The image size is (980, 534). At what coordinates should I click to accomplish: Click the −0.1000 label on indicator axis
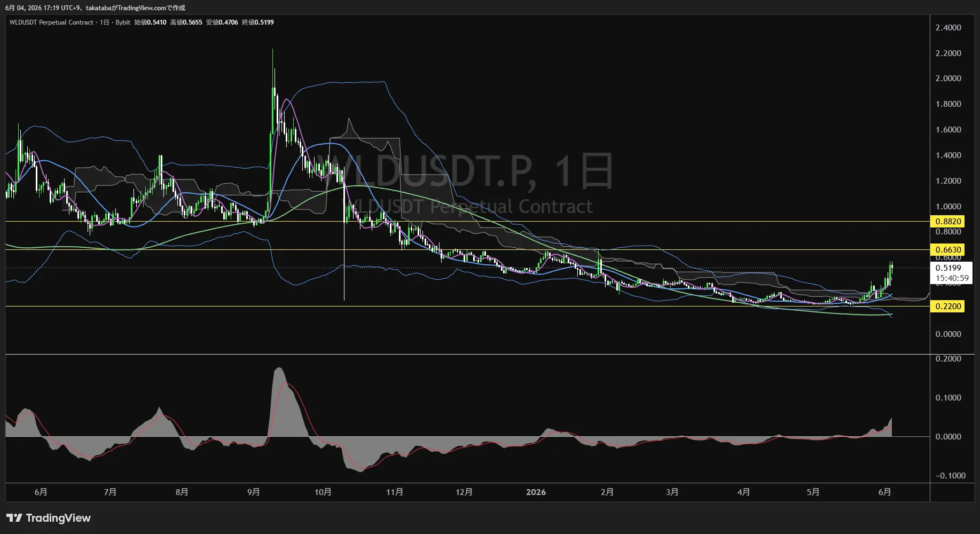click(950, 476)
